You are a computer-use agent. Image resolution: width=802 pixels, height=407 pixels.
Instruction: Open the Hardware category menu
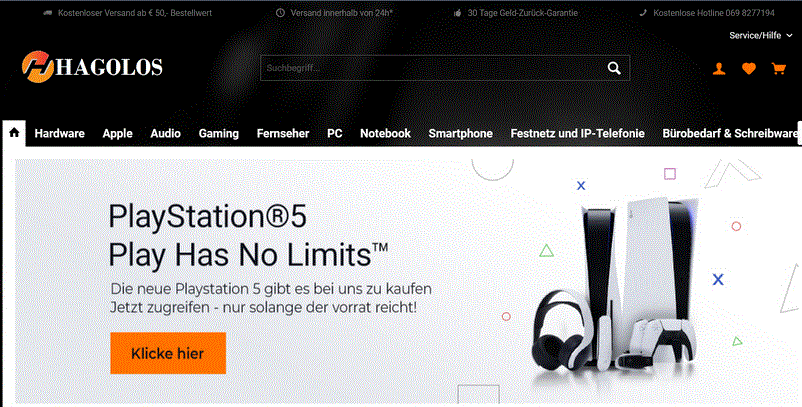(59, 133)
